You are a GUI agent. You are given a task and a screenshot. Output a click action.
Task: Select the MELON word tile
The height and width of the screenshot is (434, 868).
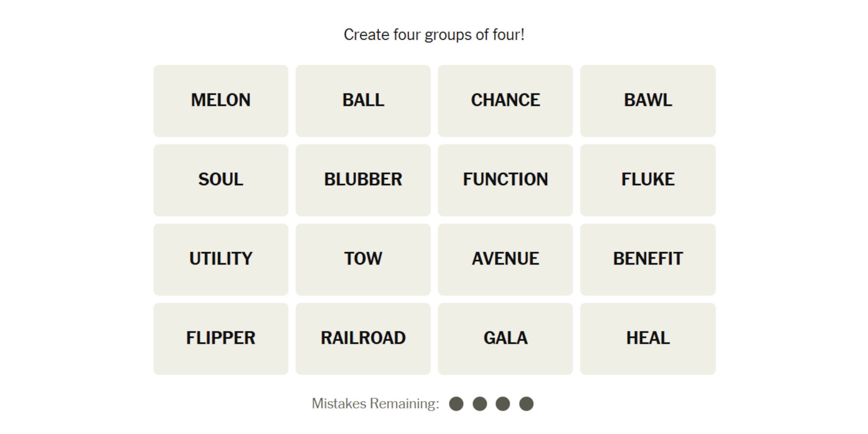pos(221,101)
